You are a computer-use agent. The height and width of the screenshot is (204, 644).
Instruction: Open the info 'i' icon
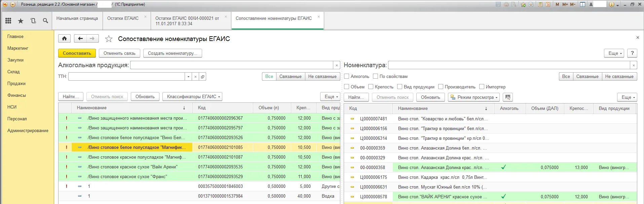click(x=611, y=4)
